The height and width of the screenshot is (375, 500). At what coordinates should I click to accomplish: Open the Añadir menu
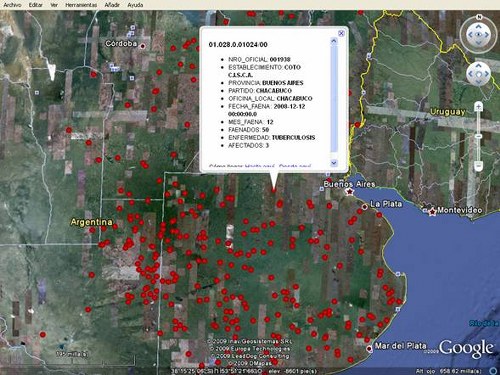[x=112, y=5]
